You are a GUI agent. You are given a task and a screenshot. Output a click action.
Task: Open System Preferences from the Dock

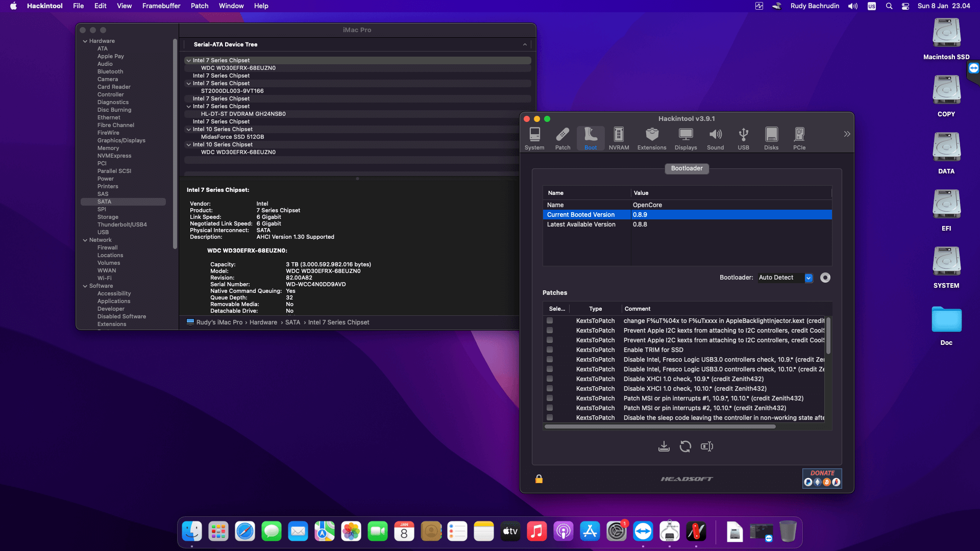(617, 532)
